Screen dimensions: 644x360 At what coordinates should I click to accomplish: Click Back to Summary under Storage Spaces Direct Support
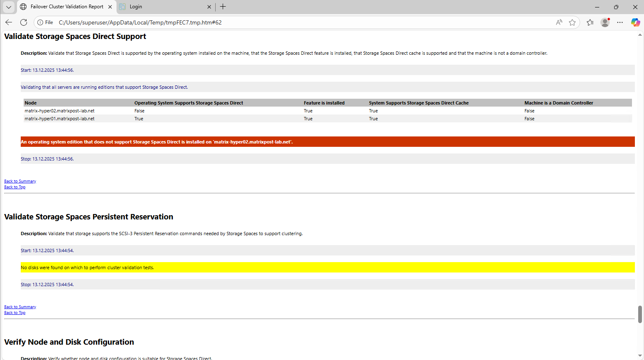point(20,181)
